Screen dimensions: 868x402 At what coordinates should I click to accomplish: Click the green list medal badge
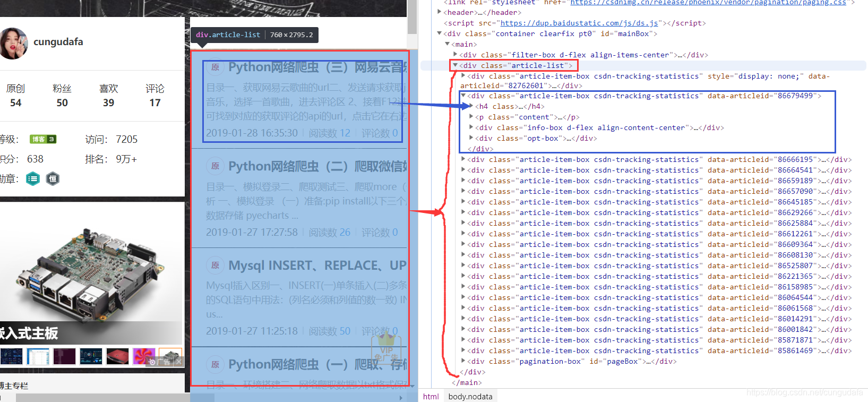pyautogui.click(x=33, y=179)
